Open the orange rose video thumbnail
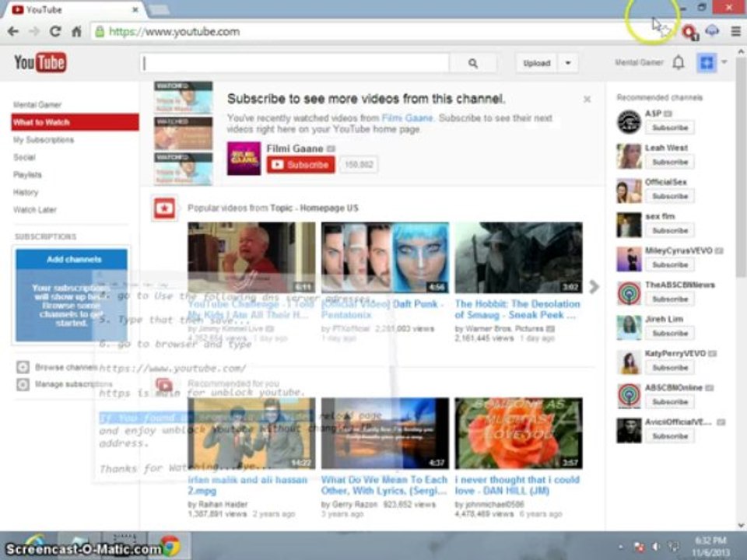 518,433
